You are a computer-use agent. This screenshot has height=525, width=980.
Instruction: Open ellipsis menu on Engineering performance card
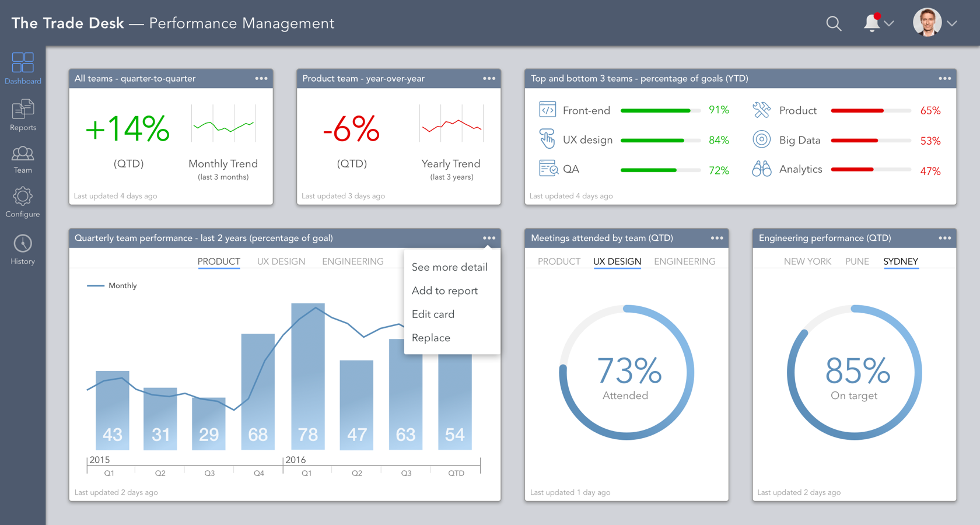pos(945,238)
